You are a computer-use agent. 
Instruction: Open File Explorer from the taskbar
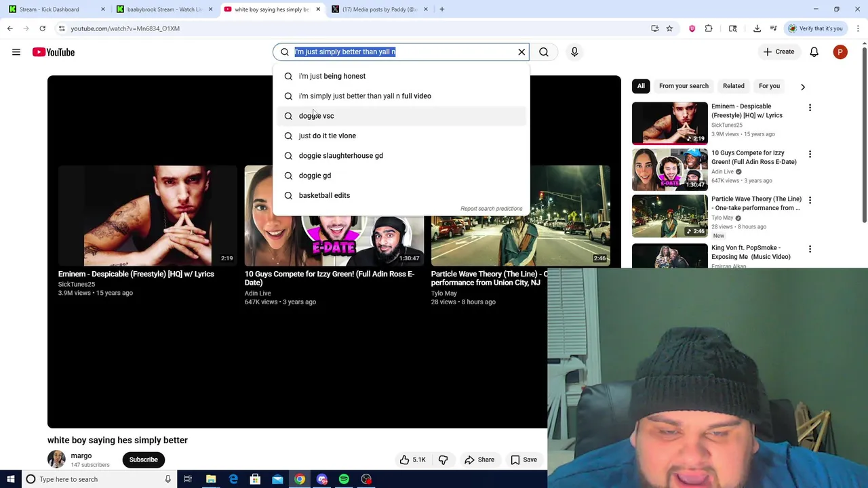click(211, 479)
